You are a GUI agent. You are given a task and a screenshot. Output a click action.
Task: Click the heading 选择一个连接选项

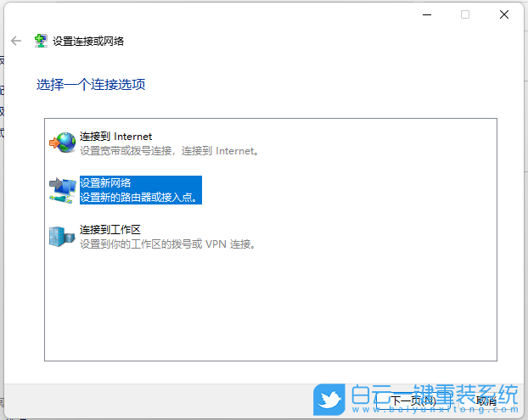click(x=91, y=85)
